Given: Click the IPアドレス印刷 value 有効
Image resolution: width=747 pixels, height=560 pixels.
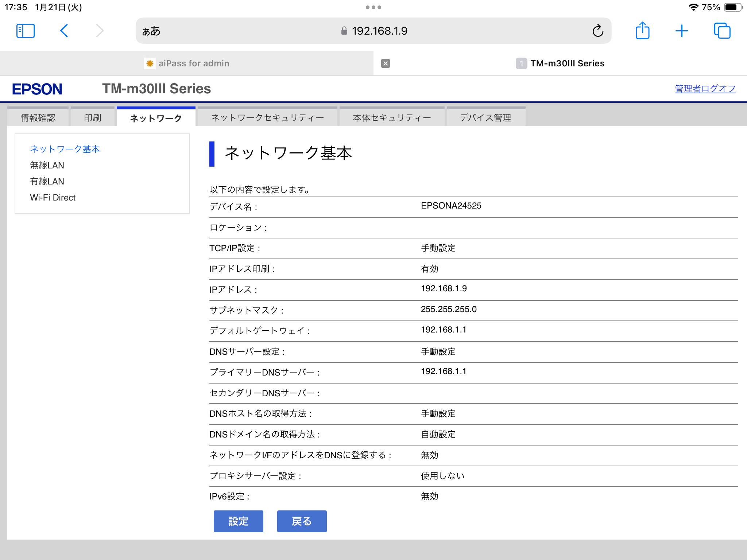Looking at the screenshot, I should point(430,269).
